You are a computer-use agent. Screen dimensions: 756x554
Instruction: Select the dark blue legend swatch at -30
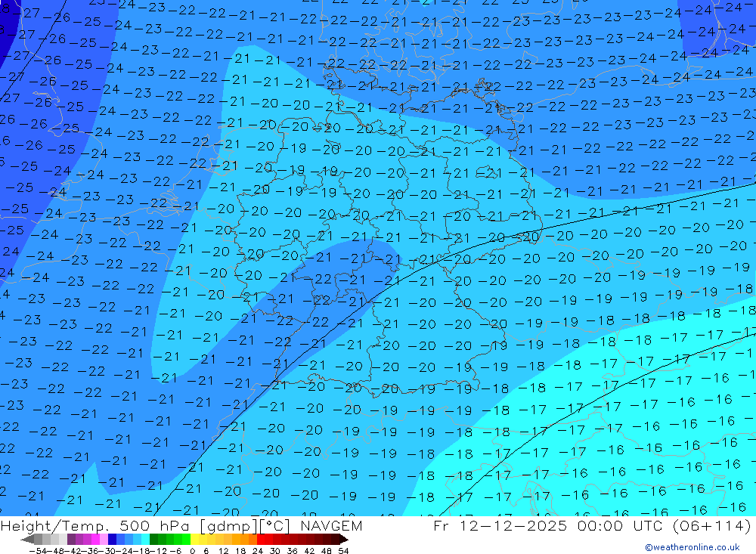click(112, 540)
